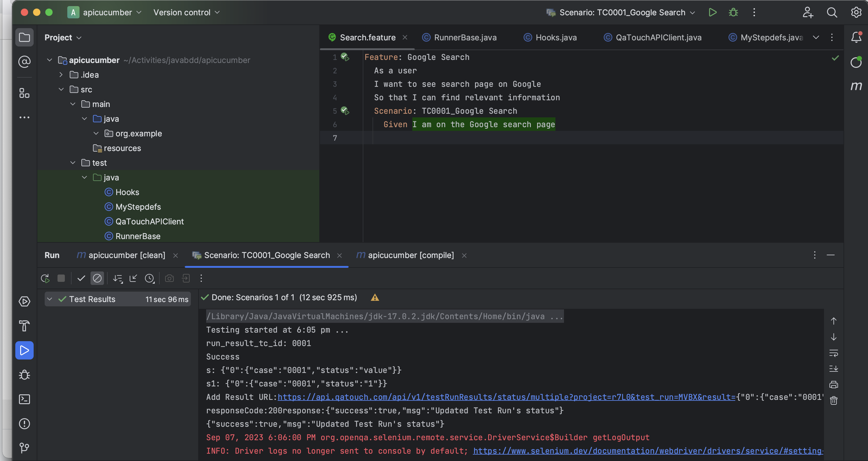Show hidden editor tabs dropdown
This screenshot has width=868, height=461.
coord(816,37)
